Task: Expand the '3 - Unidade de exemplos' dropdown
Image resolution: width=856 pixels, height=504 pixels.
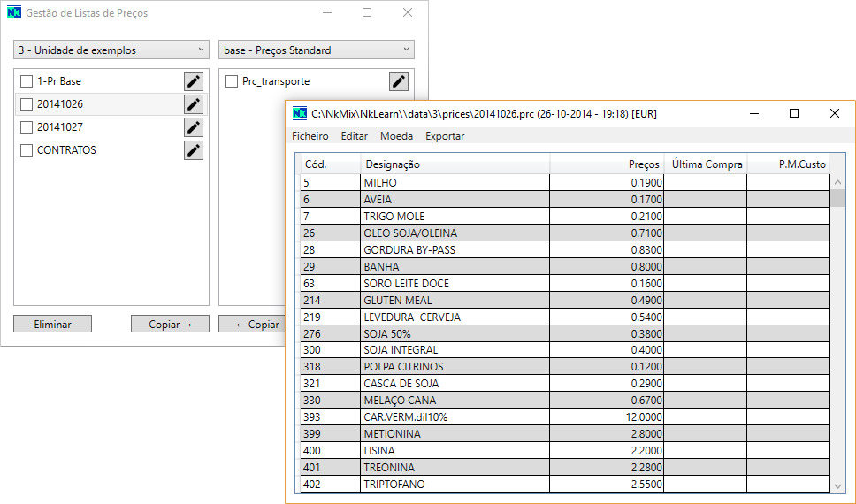Action: click(x=111, y=50)
